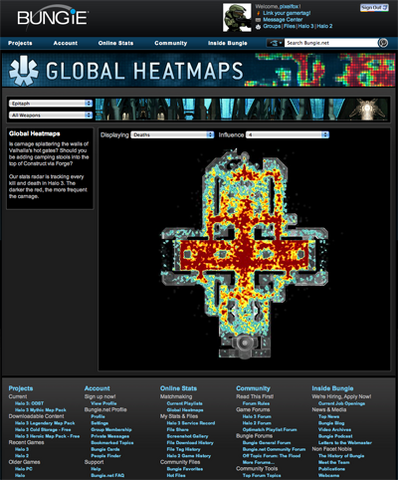Click the flame icon beside Link your gamertag
Viewport: 398px width, 480px height.
click(258, 13)
